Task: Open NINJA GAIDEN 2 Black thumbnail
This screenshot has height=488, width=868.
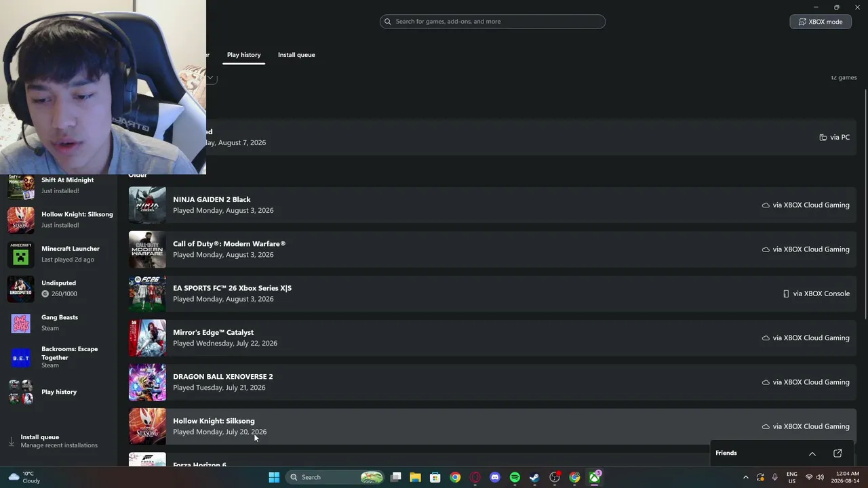Action: pos(147,205)
